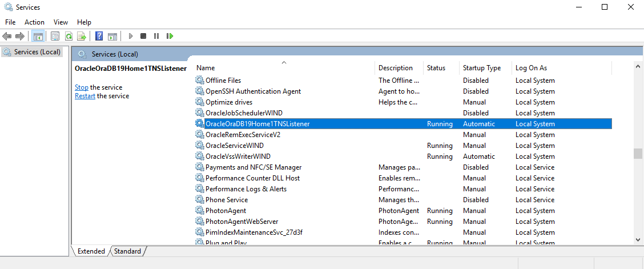Image resolution: width=644 pixels, height=269 pixels.
Task: Click the gear icon beside OracleJobSchedulerWIND
Action: [200, 113]
